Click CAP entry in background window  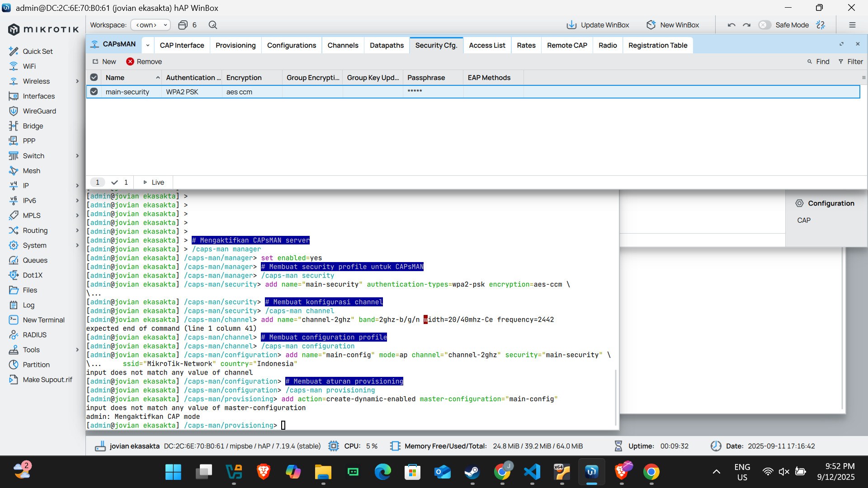coord(804,220)
